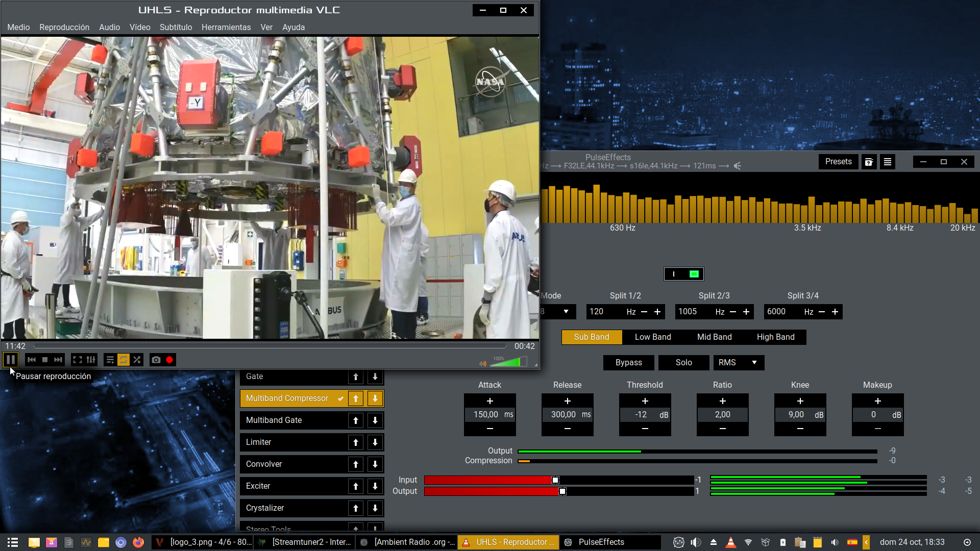Decrease Split 1/2 frequency
The image size is (980, 551).
coord(644,312)
